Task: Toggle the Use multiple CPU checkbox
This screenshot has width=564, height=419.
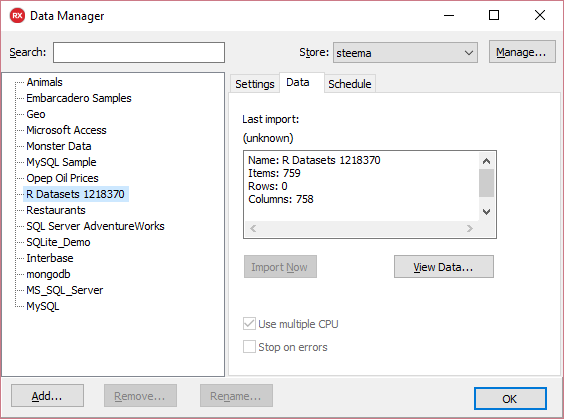Action: tap(249, 324)
